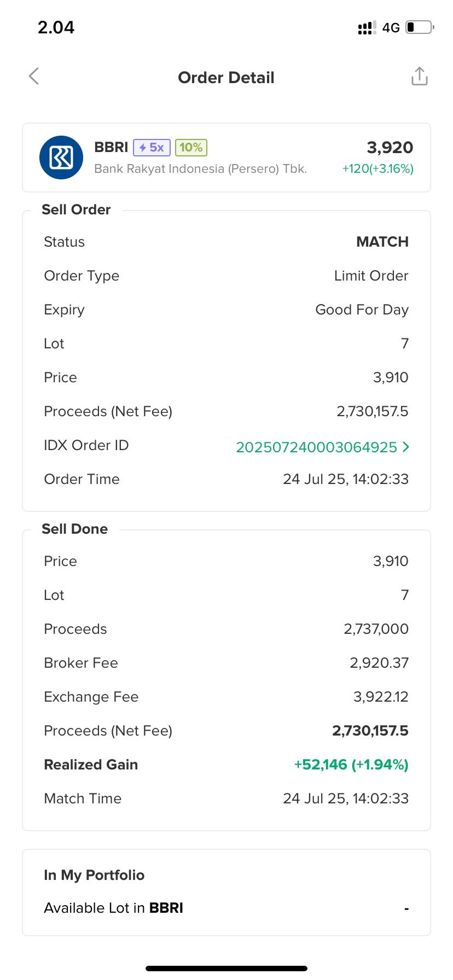Screen dimensions: 453x980
Task: Tap the 3,920 current price
Action: point(390,148)
